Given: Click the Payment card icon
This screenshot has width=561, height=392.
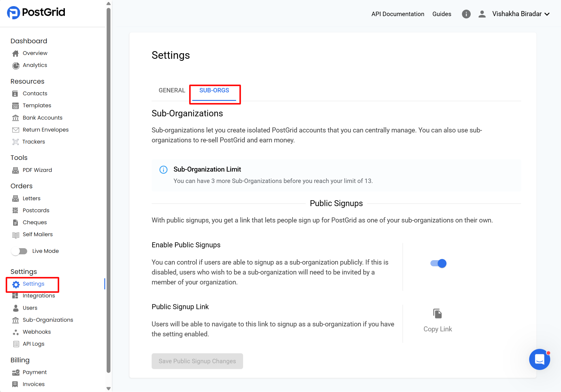Looking at the screenshot, I should [16, 372].
